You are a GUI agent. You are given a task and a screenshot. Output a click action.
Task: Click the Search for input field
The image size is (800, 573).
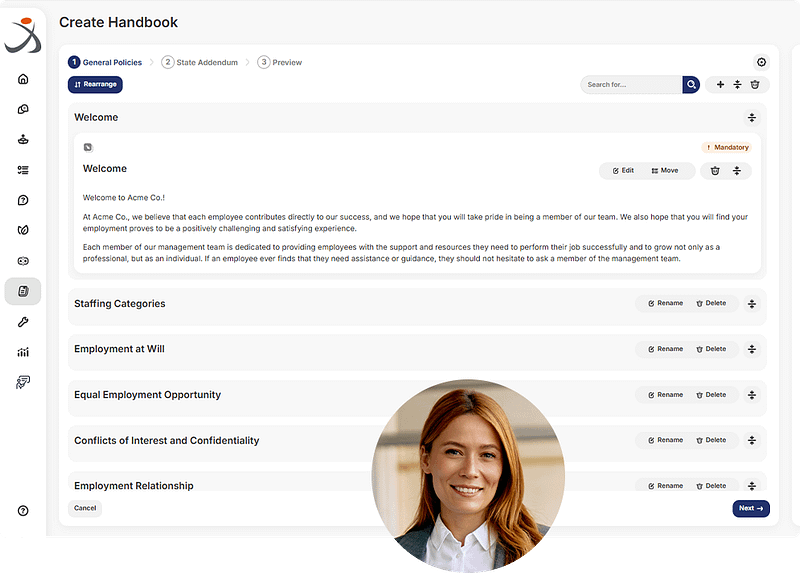[x=632, y=85]
